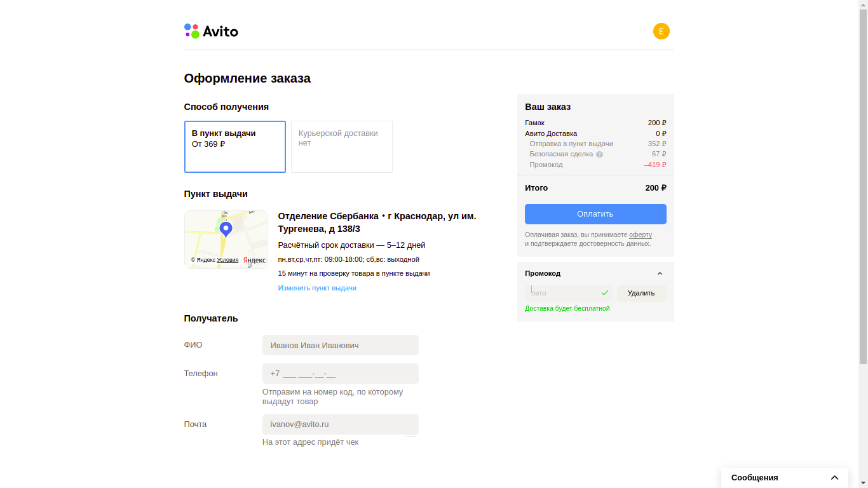868x488 pixels.
Task: Click the Оплатить button
Action: [x=595, y=214]
